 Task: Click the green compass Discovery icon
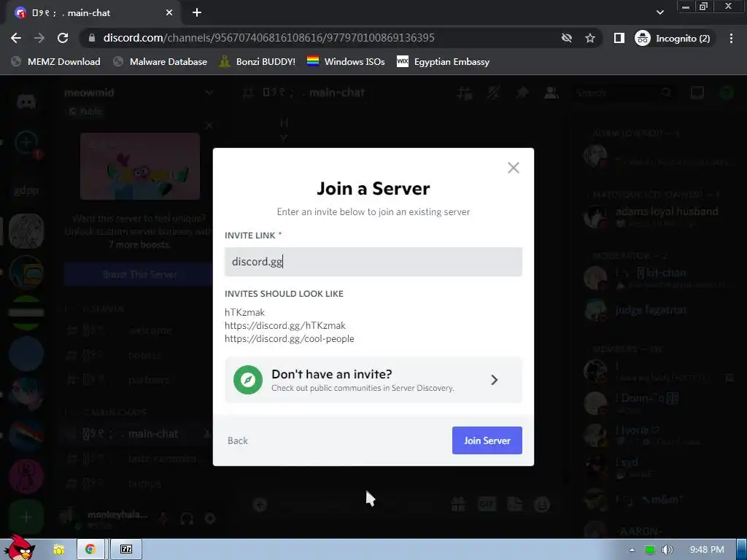(248, 380)
